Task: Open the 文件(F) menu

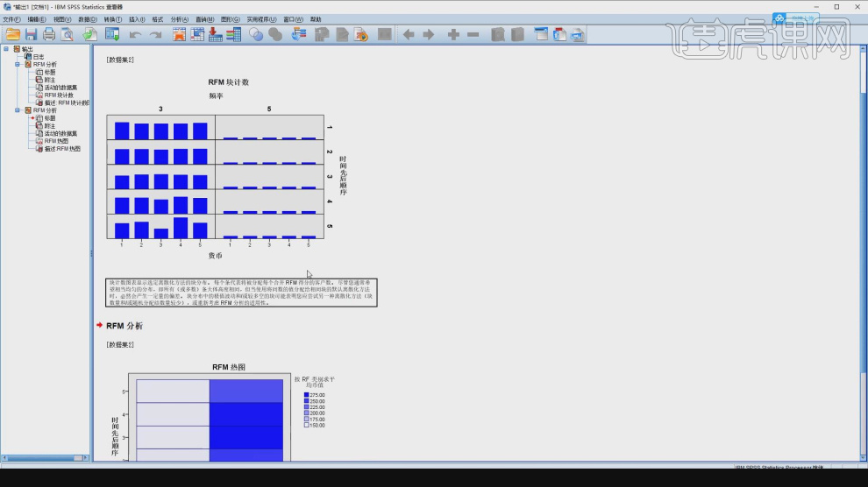Action: click(x=11, y=19)
